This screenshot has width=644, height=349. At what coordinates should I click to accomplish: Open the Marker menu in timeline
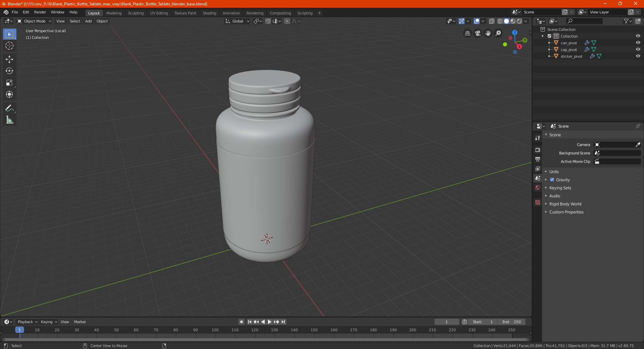pyautogui.click(x=80, y=322)
